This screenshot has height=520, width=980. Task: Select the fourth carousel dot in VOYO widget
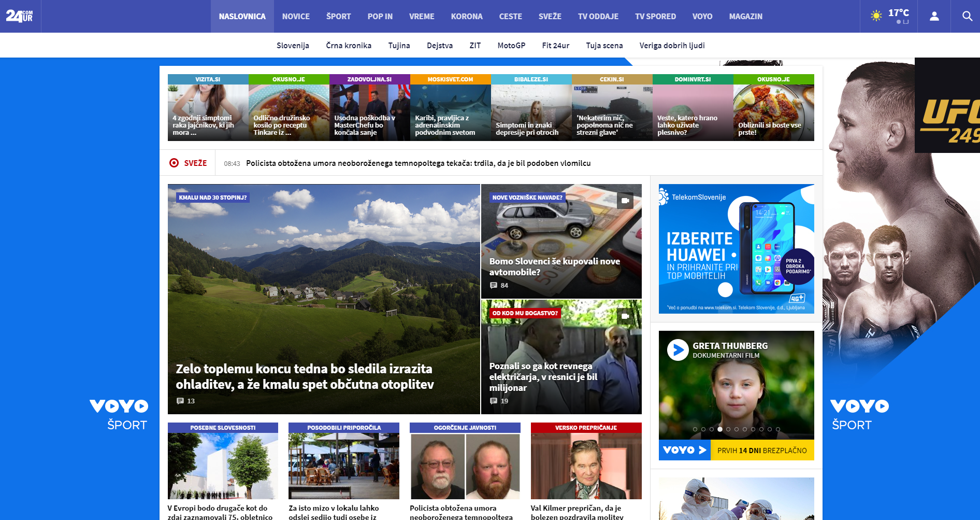pos(720,429)
